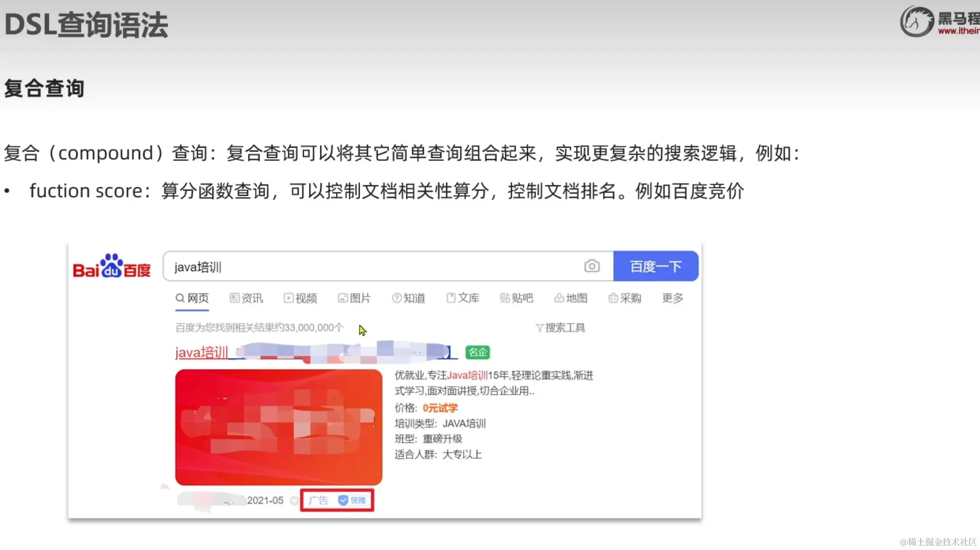
Task: Click the green 名企 badge
Action: coord(477,352)
